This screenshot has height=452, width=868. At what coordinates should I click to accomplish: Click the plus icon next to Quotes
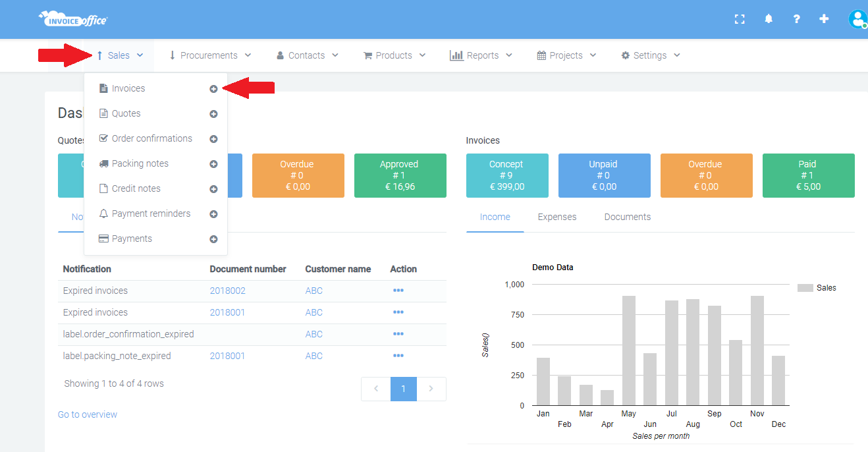tap(213, 114)
